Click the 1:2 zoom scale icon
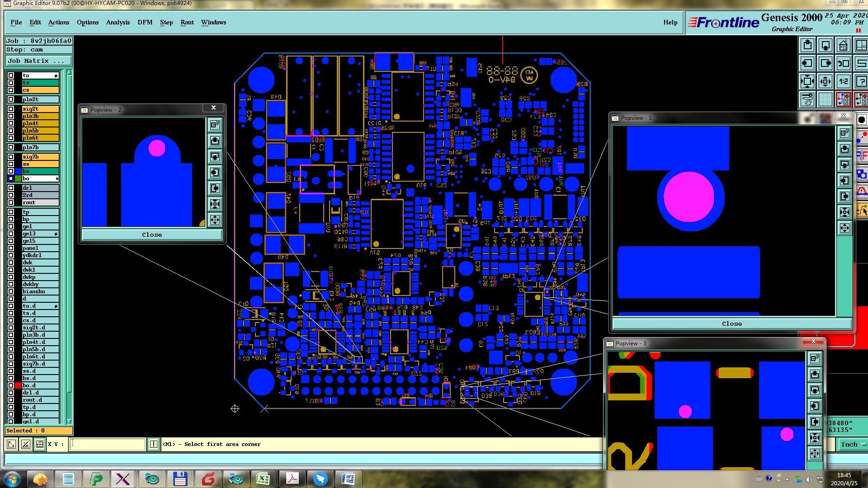The width and height of the screenshot is (868, 488). 843,82
